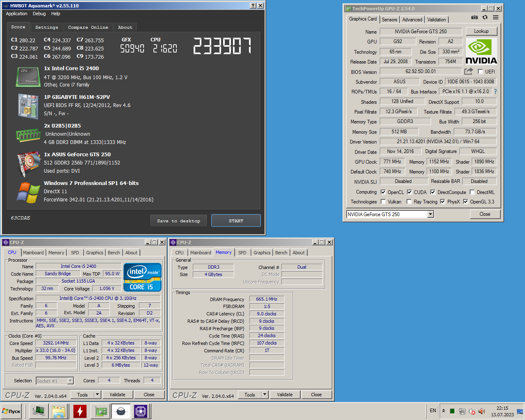Viewport: 525px width, 420px height.
Task: Open Tools dropdown arrow in right CPU-Z
Action: (265, 395)
